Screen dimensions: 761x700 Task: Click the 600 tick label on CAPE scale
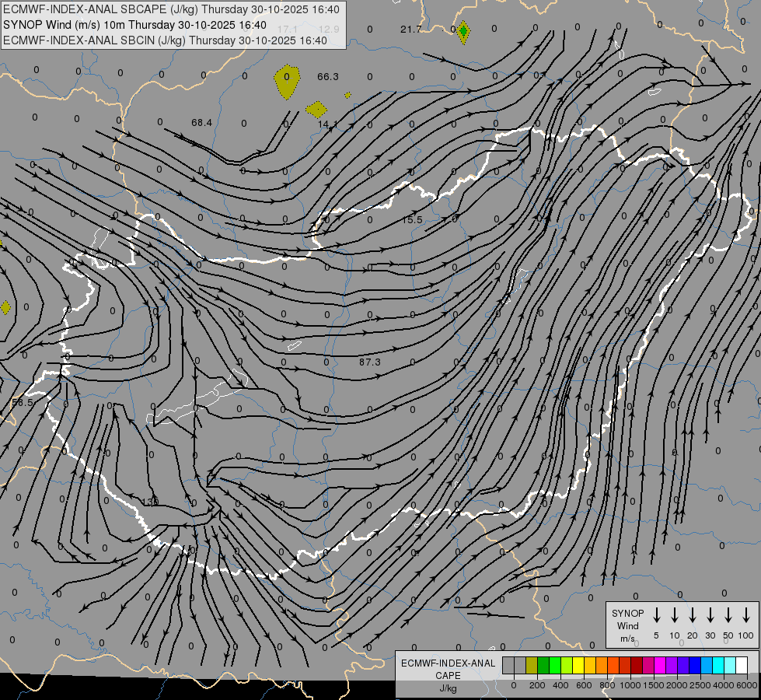point(584,685)
